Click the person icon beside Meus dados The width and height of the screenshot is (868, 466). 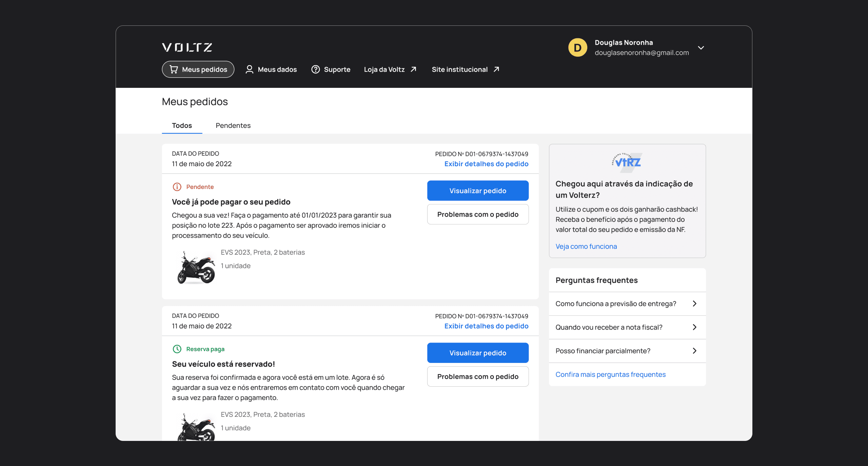pyautogui.click(x=249, y=70)
